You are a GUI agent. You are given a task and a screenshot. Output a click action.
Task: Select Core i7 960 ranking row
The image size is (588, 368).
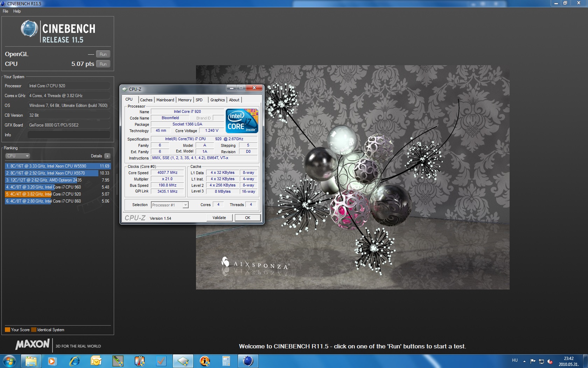point(58,187)
